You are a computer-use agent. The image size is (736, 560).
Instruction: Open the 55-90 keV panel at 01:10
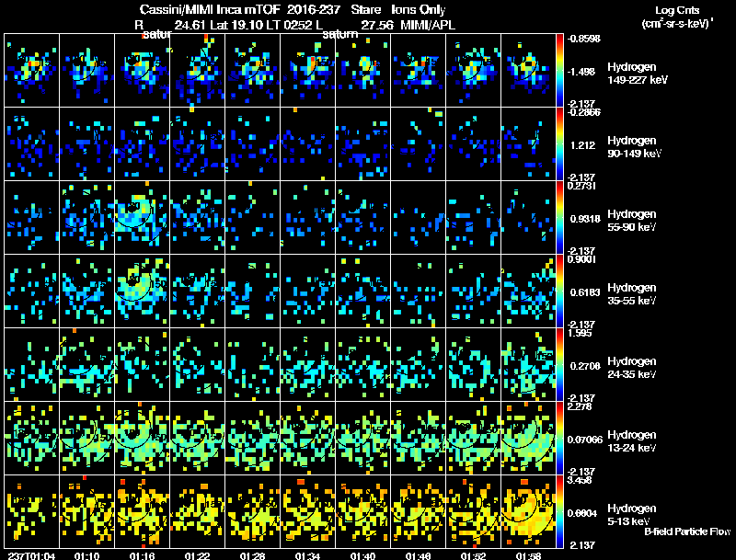pos(86,217)
